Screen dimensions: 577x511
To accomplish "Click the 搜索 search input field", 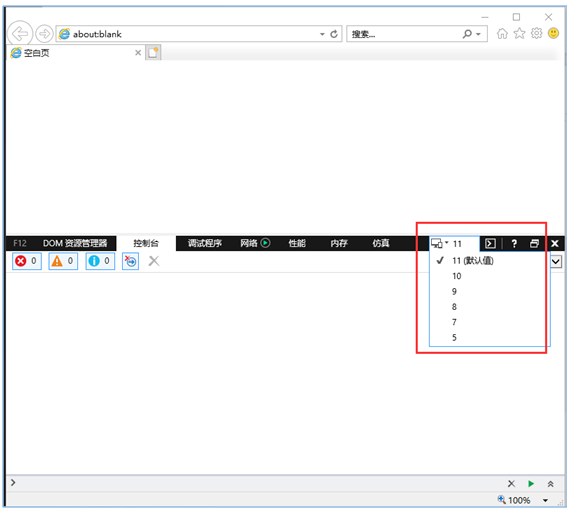I will [x=403, y=34].
